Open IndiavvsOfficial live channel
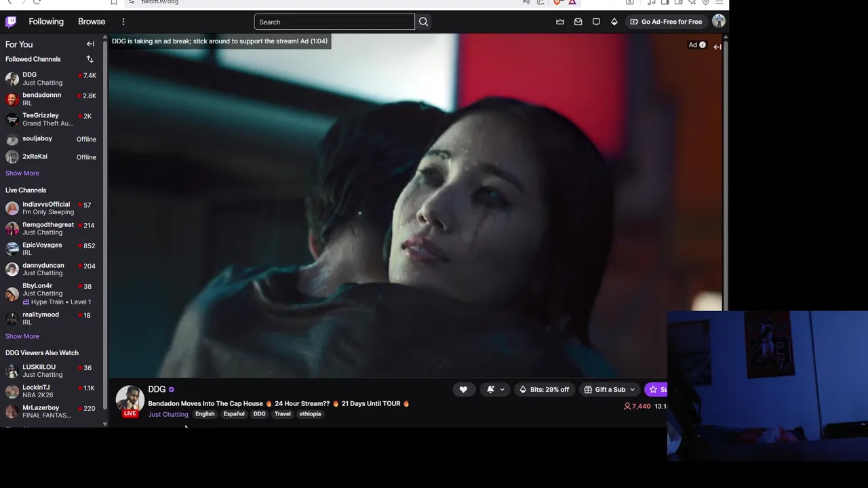This screenshot has height=488, width=868. click(51, 208)
